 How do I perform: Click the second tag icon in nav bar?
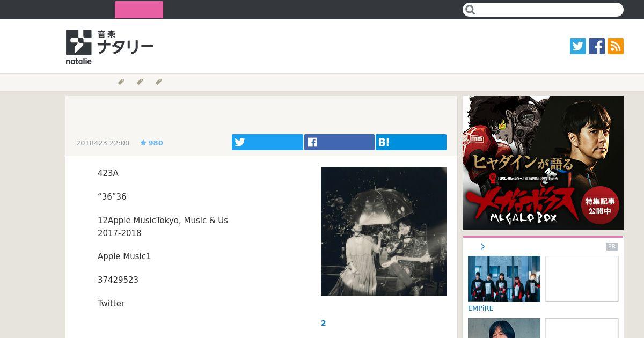pos(140,82)
